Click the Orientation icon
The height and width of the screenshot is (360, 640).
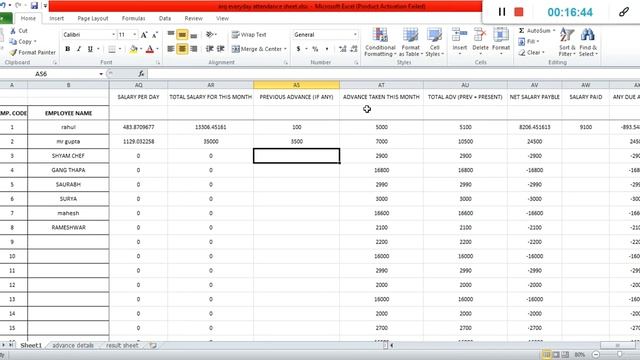tap(210, 35)
